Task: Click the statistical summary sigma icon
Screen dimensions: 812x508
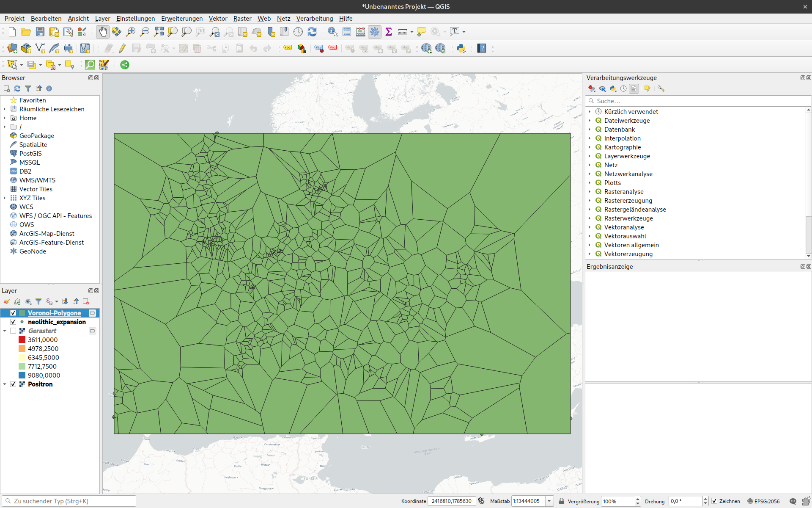Action: coord(389,32)
